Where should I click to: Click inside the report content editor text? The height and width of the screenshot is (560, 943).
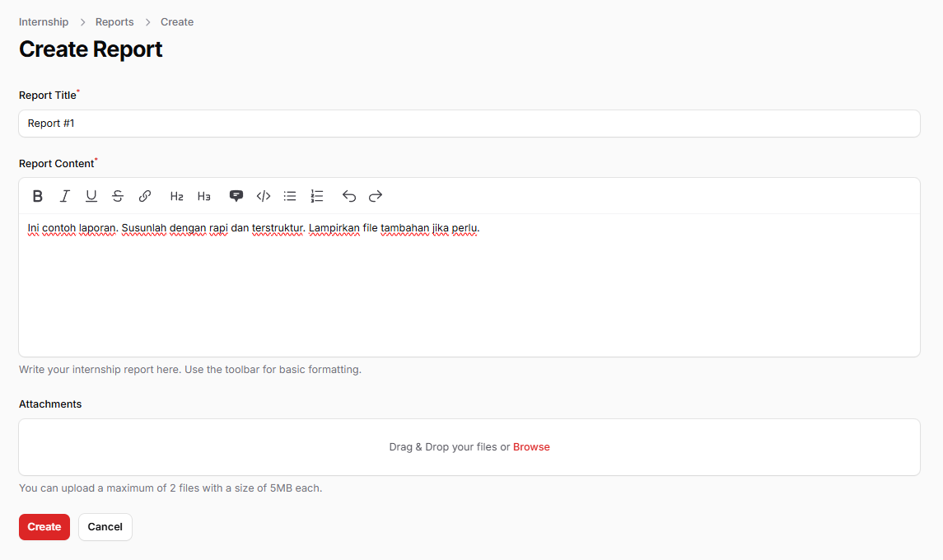tap(253, 228)
